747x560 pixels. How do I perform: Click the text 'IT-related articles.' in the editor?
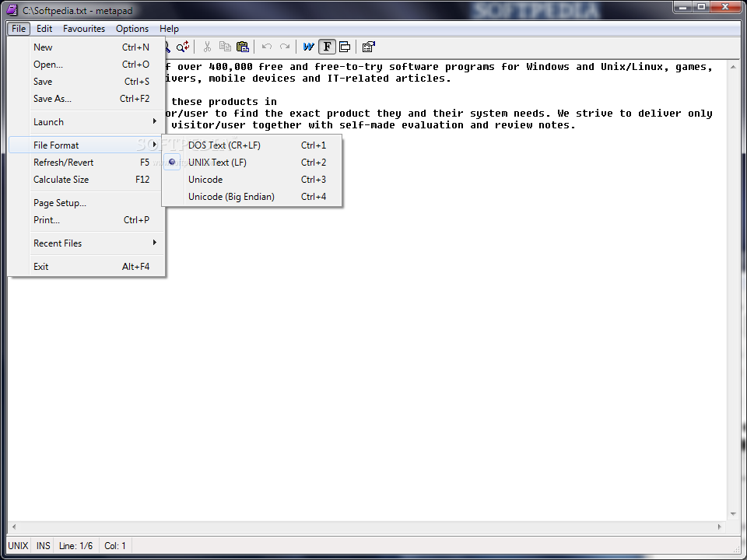[389, 79]
